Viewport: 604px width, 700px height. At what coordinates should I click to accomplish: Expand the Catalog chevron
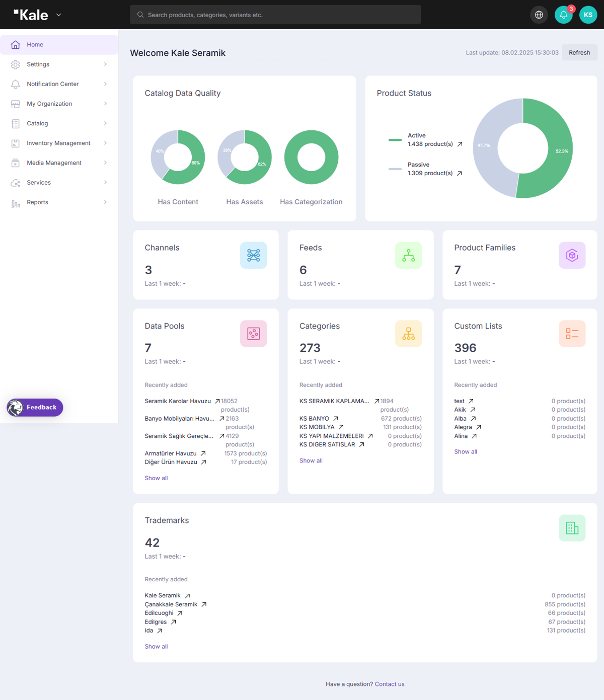tap(105, 123)
